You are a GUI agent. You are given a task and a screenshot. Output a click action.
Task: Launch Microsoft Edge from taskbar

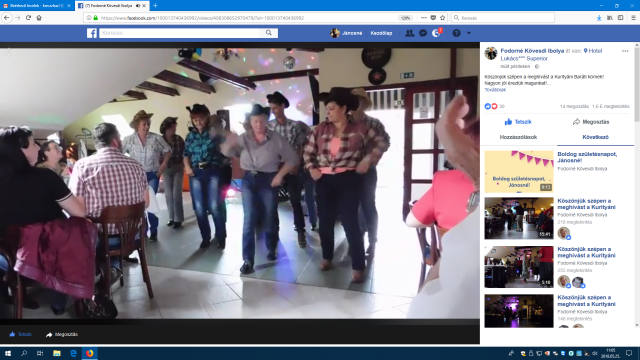tap(73, 353)
